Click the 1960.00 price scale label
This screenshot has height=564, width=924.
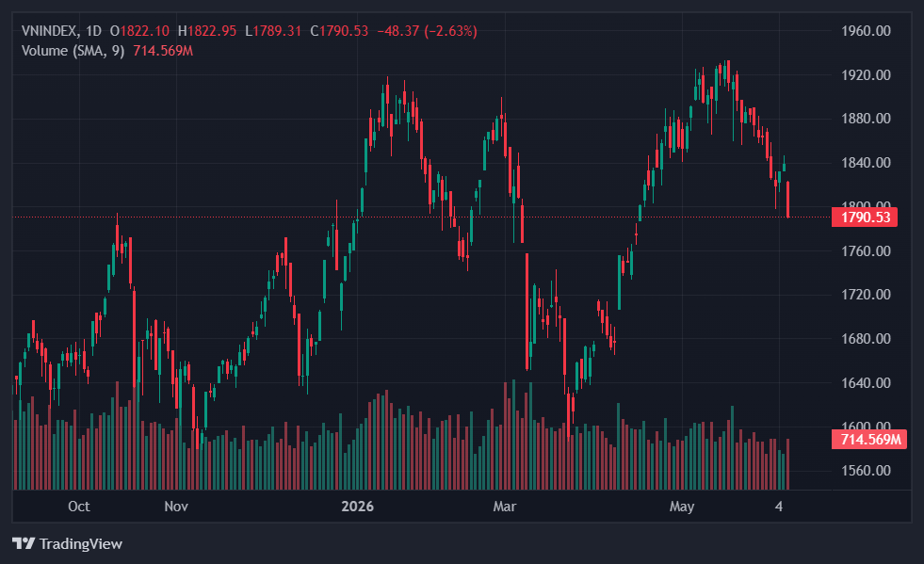866,31
